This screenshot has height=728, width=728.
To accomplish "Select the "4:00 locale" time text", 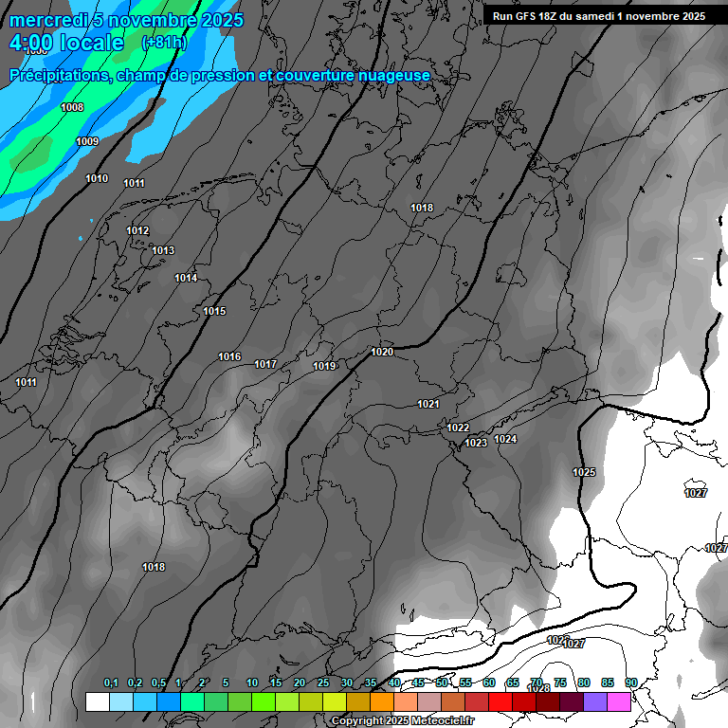I will click(x=66, y=43).
